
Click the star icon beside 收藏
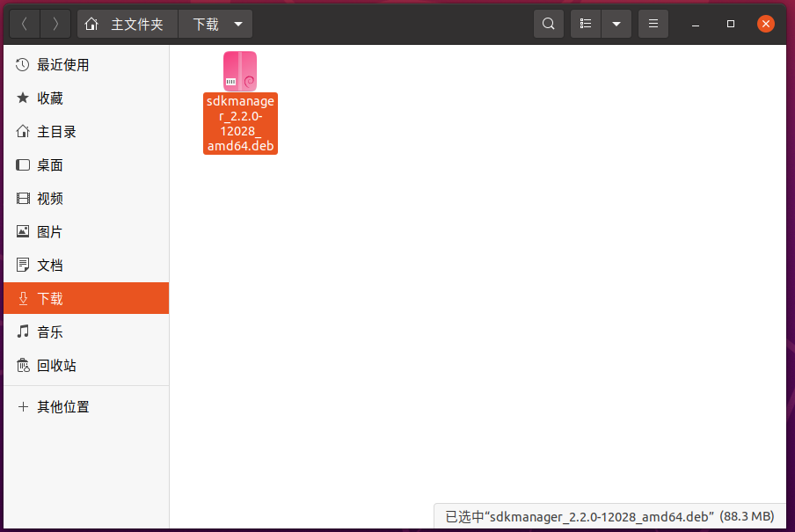[x=22, y=98]
